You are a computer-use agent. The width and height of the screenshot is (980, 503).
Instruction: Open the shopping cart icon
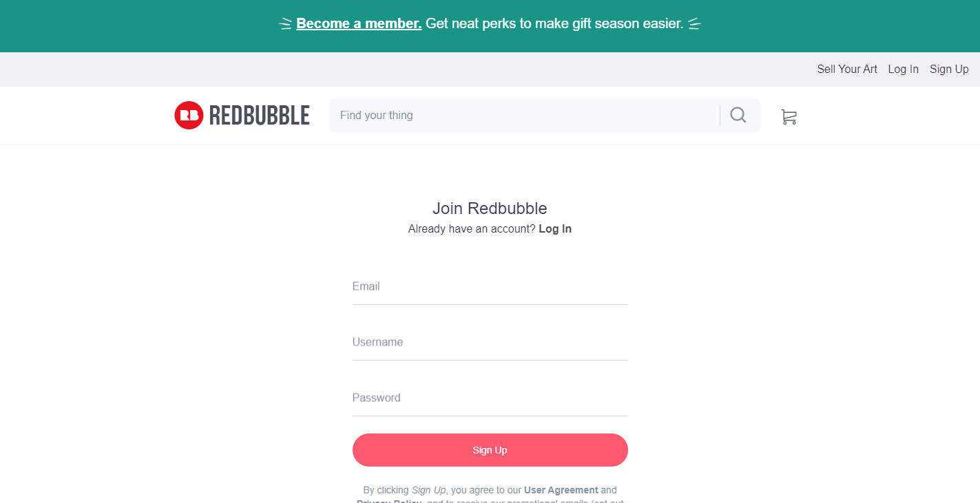pyautogui.click(x=789, y=117)
